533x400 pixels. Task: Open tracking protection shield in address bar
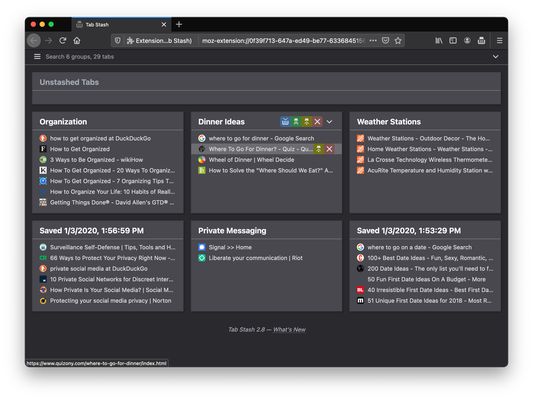pos(118,40)
